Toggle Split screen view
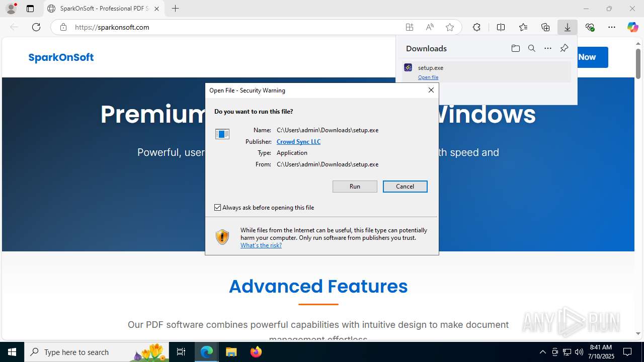 [501, 27]
